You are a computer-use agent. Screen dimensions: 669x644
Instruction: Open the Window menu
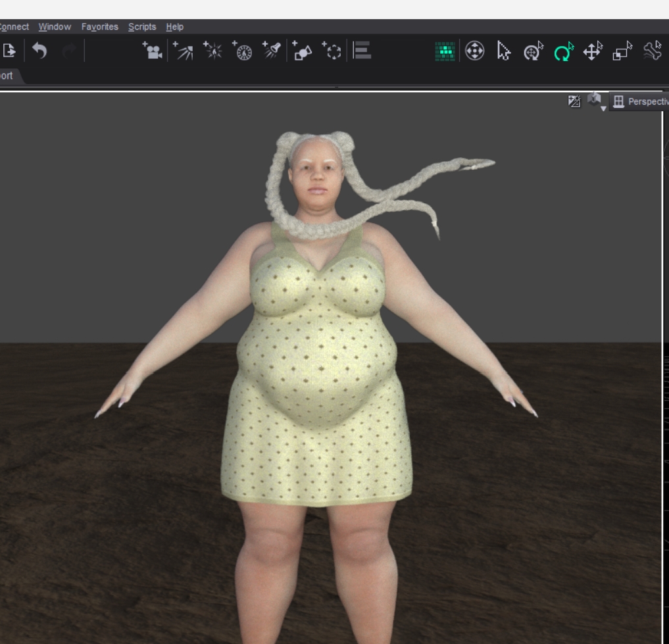click(x=55, y=27)
